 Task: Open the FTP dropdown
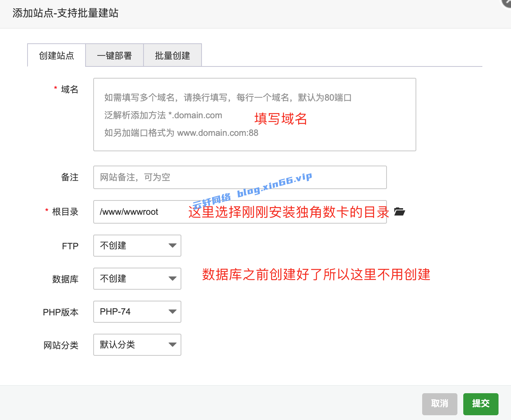click(137, 246)
